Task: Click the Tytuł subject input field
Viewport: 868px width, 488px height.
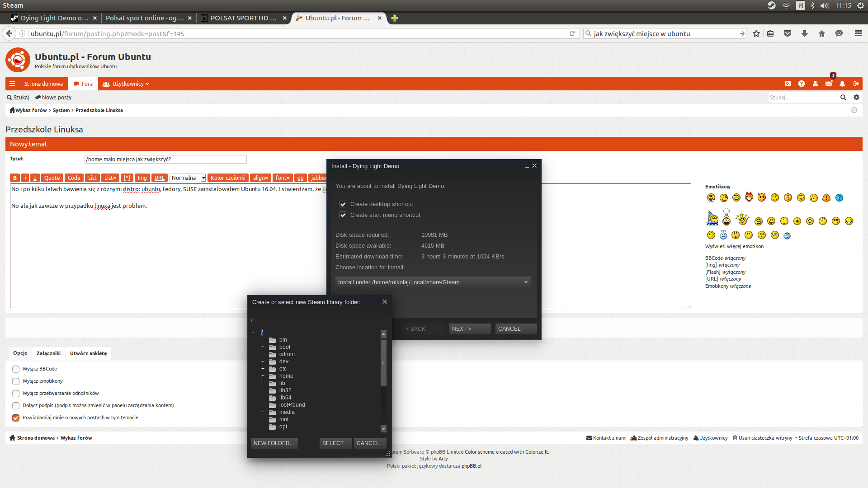Action: pos(165,160)
